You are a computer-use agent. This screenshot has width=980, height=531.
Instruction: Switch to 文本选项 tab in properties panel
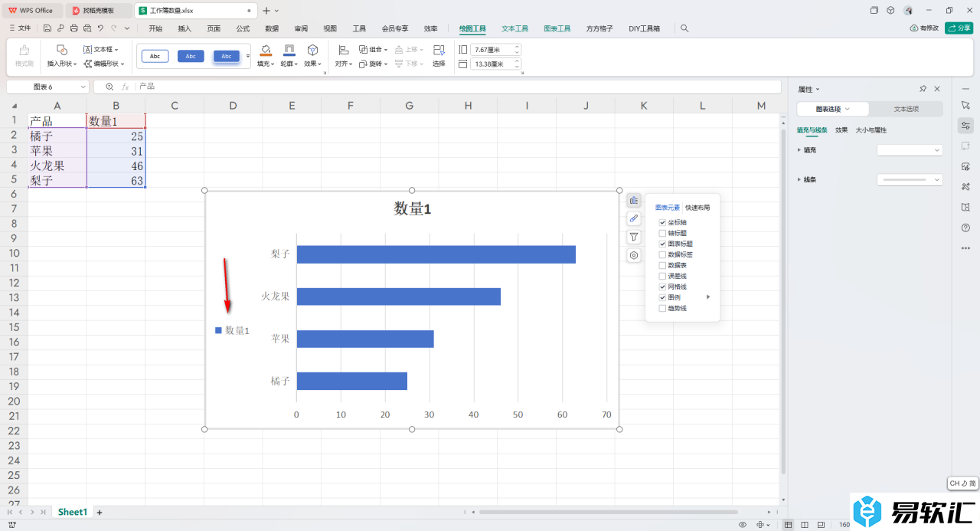pyautogui.click(x=906, y=109)
